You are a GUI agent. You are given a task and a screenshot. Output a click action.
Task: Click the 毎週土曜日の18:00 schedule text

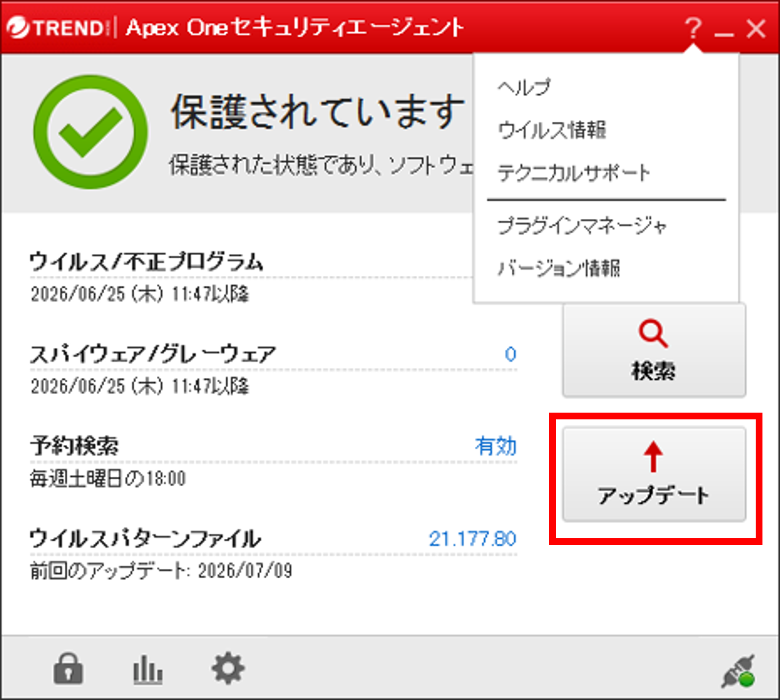(x=108, y=479)
